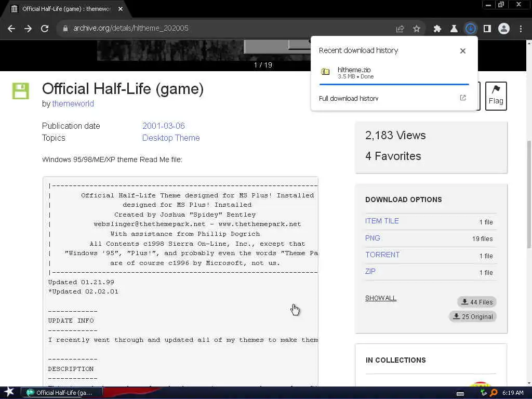Click the page vertical scrollbar thumb
Image resolution: width=532 pixels, height=399 pixels.
tap(529, 194)
